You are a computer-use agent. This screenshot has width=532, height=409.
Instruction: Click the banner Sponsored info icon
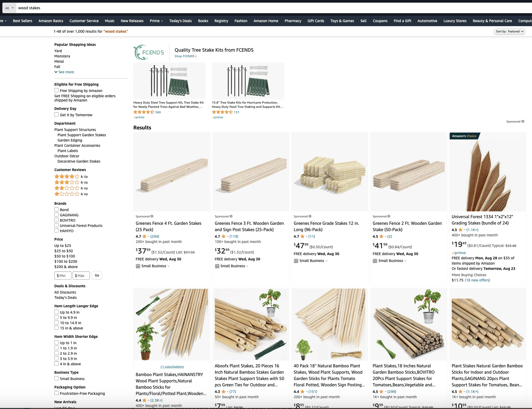pos(523,121)
